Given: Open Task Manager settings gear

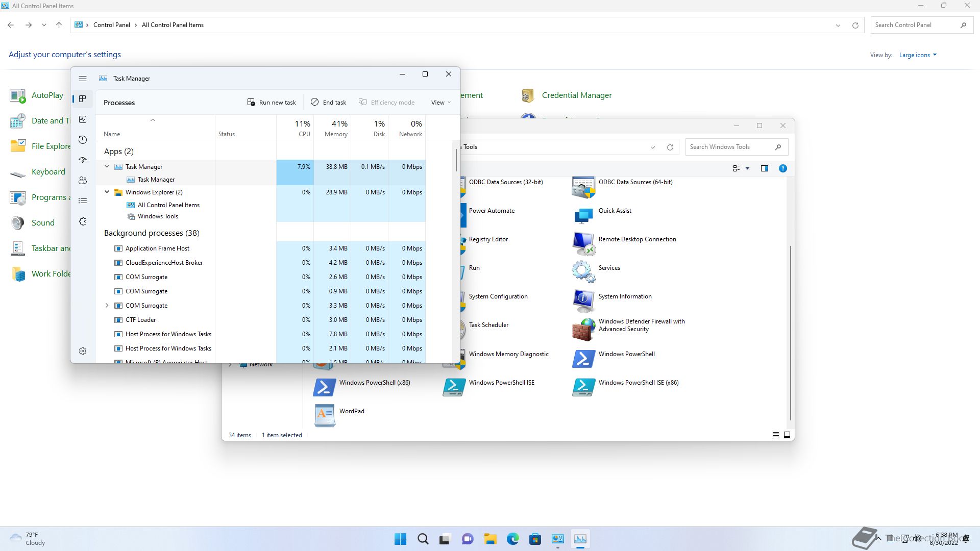Looking at the screenshot, I should (x=83, y=351).
